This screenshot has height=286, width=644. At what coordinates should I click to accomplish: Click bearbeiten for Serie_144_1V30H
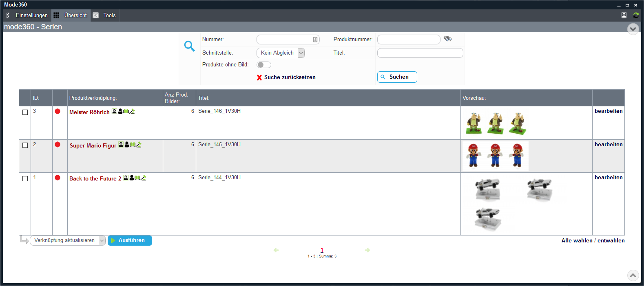click(609, 178)
